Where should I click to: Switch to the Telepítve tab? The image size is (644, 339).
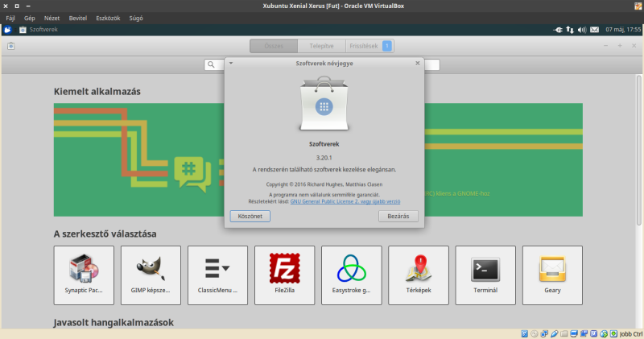(x=321, y=46)
